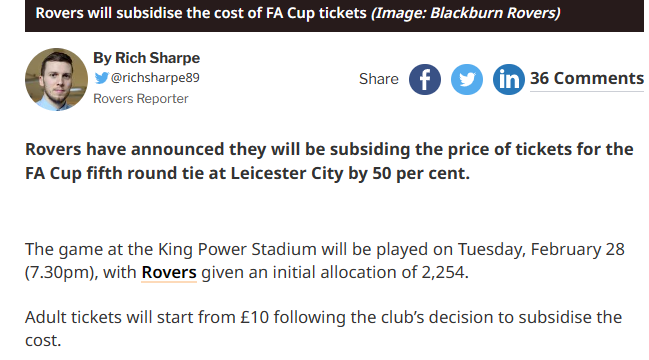Share the article on Facebook
Viewport: 649px width, 360px height.
tap(425, 79)
